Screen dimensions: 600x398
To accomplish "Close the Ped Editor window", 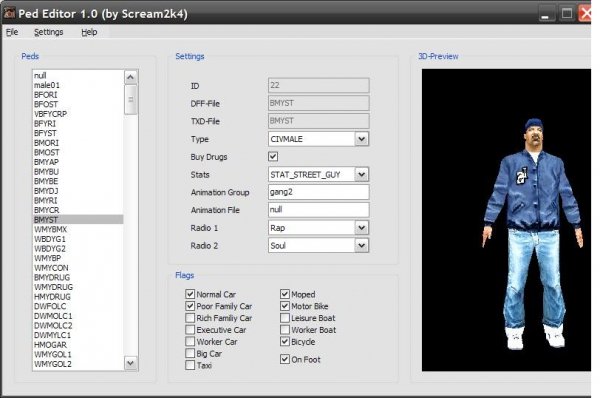I will [586, 14].
